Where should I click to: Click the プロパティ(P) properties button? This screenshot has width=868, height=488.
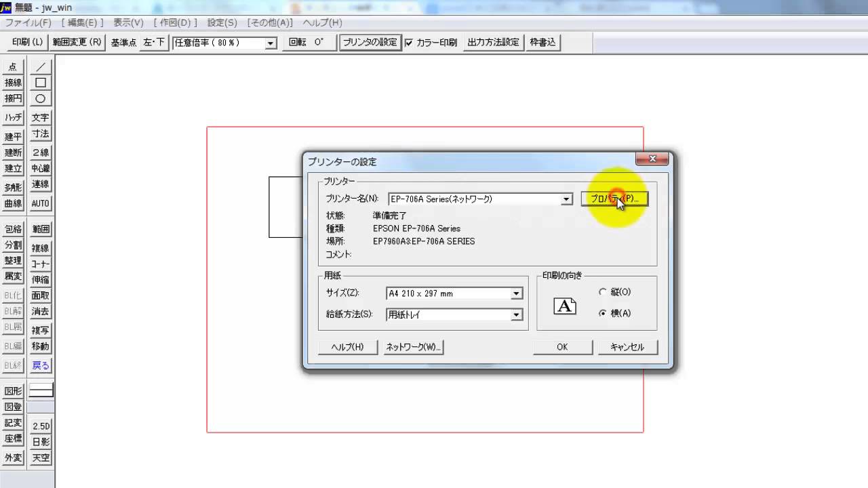(614, 199)
